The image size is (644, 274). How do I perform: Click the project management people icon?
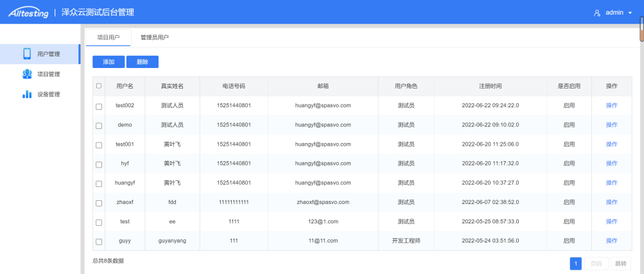coord(27,74)
